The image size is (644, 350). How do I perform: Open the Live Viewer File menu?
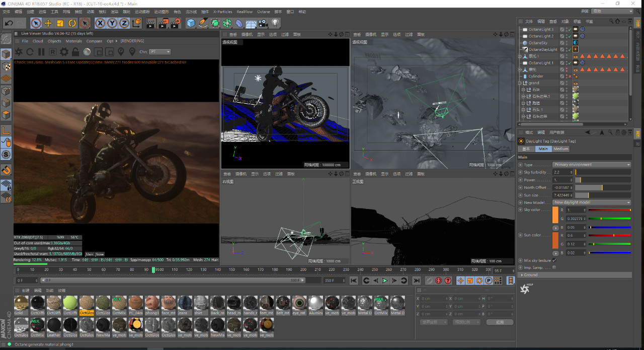(25, 41)
